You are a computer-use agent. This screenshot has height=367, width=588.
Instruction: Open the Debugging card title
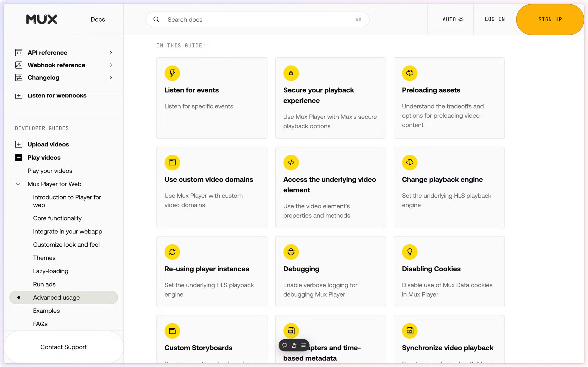301,269
